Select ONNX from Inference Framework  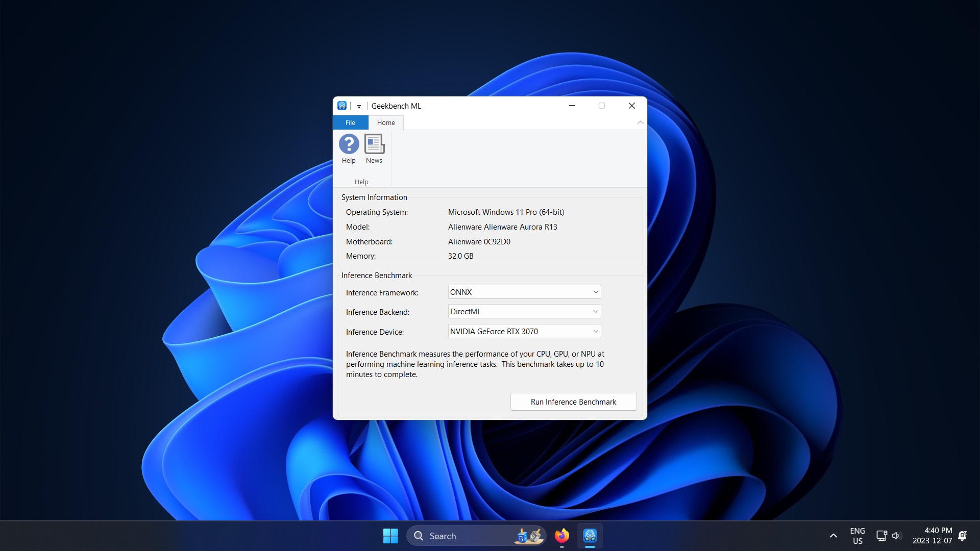[x=524, y=292]
